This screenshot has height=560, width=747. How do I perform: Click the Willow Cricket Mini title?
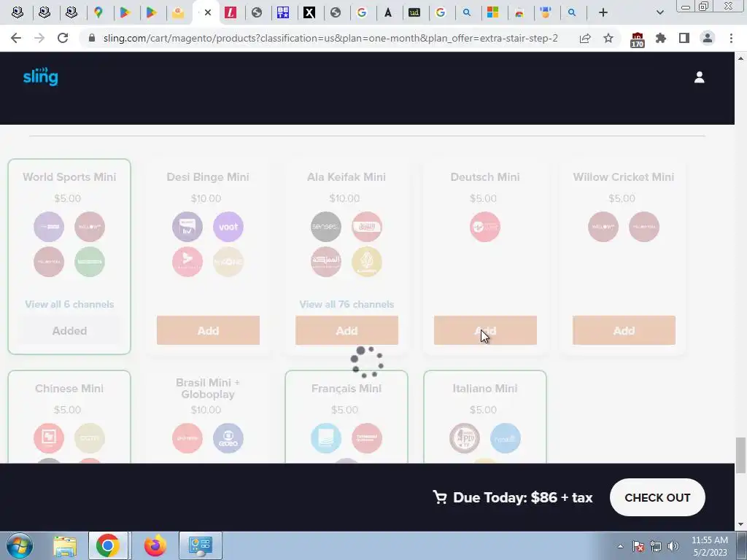(624, 176)
